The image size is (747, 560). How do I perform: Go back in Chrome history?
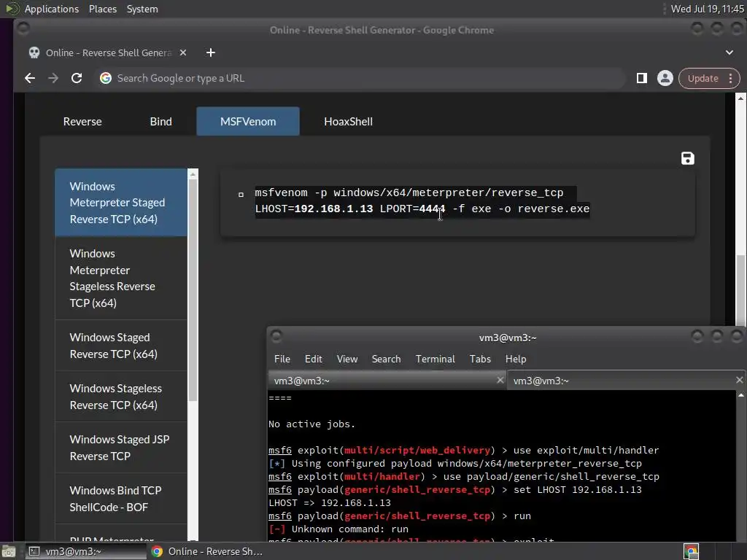point(30,78)
